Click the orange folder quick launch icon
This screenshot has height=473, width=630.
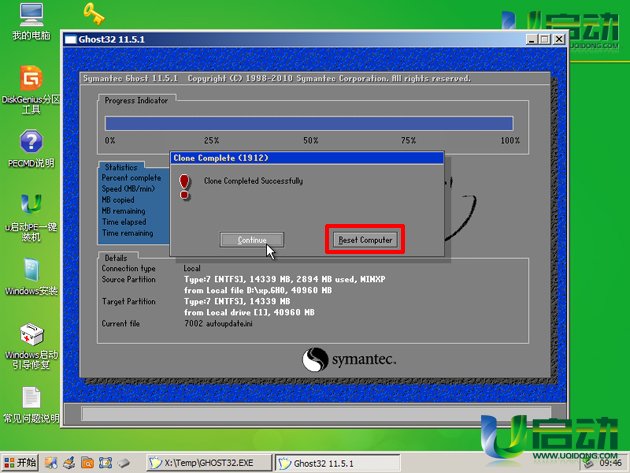click(87, 463)
